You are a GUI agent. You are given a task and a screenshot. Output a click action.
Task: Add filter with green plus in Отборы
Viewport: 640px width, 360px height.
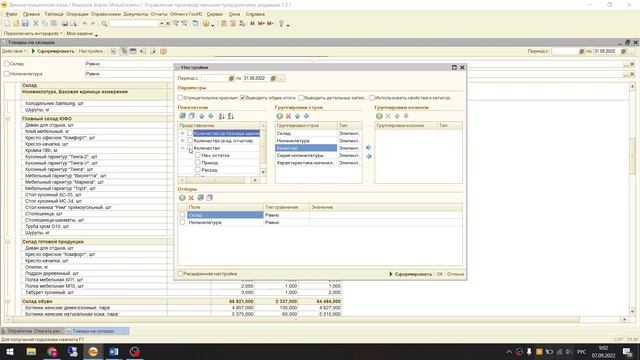pos(182,198)
